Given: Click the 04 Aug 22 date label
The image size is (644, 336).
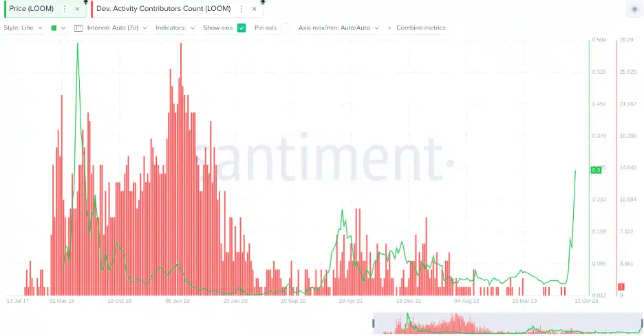Looking at the screenshot, I should pyautogui.click(x=466, y=301).
